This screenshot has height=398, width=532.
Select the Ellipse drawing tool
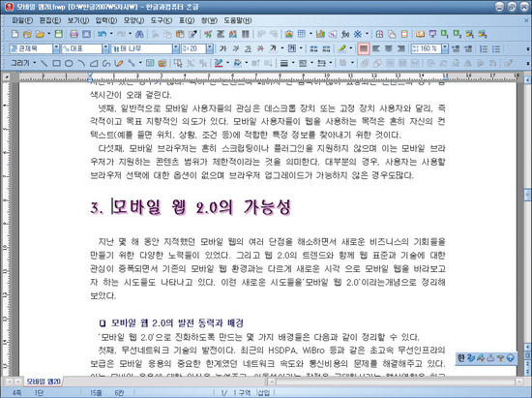click(x=69, y=63)
